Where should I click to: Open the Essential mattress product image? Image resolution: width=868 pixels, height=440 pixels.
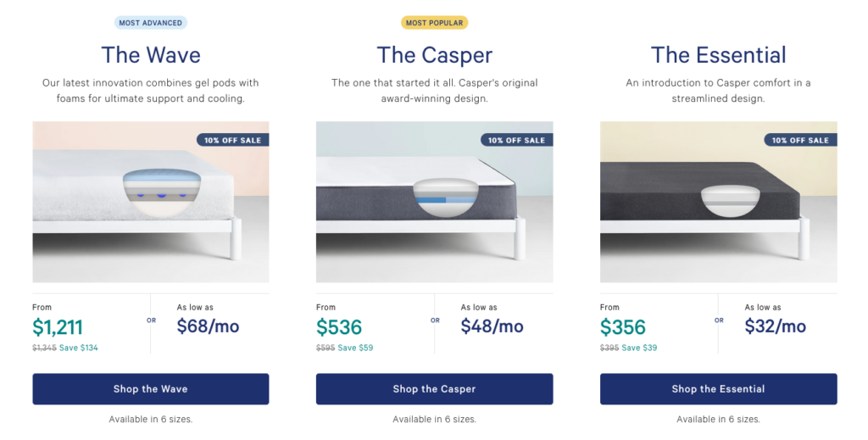[x=719, y=202]
